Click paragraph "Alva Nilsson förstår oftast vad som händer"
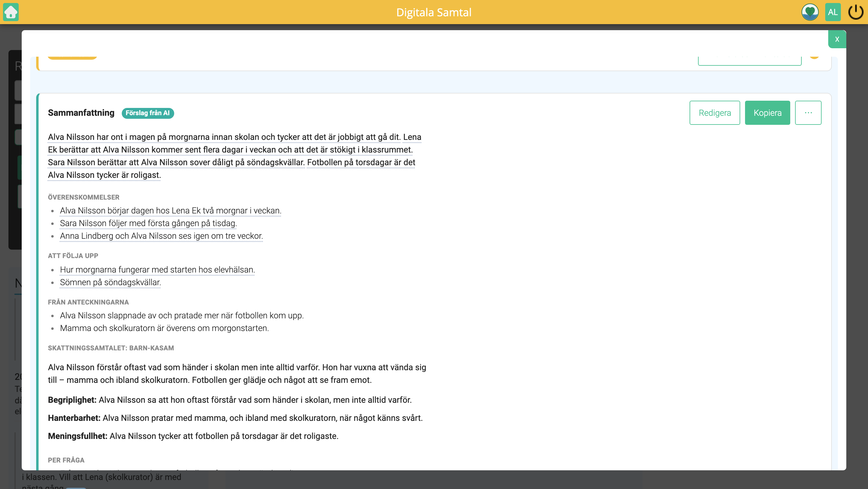The height and width of the screenshot is (489, 868). (x=237, y=374)
